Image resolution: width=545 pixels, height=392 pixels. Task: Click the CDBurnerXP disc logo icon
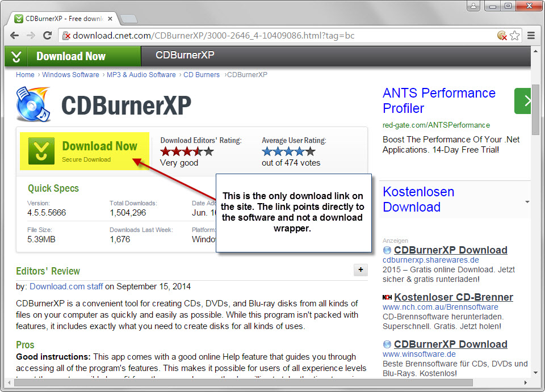pyautogui.click(x=33, y=104)
